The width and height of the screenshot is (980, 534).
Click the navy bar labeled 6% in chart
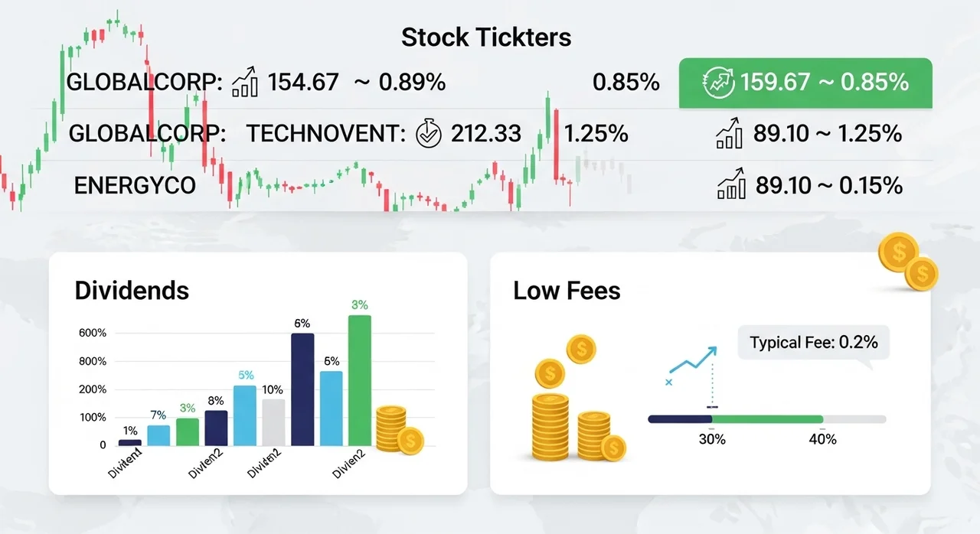click(x=303, y=389)
